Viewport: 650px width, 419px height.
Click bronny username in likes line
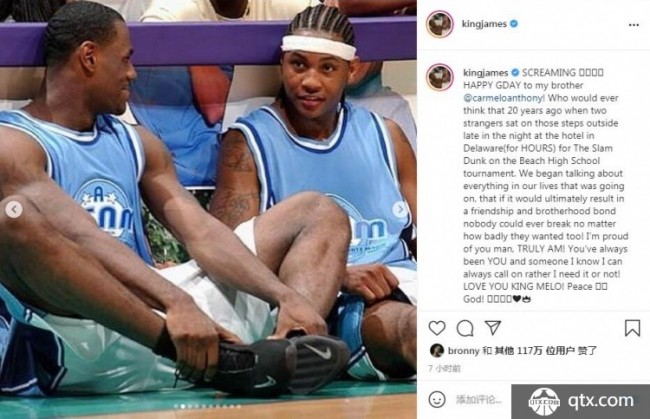click(x=463, y=351)
